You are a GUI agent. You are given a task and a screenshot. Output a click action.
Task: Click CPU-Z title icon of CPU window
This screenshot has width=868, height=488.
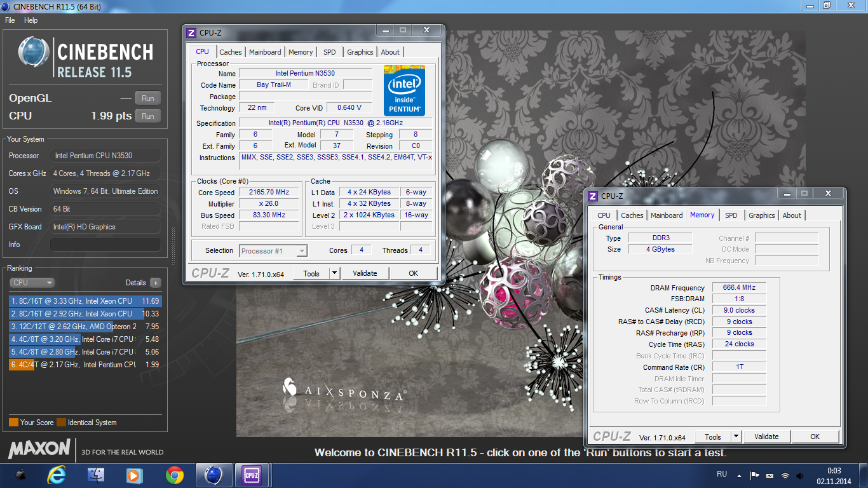tap(191, 32)
